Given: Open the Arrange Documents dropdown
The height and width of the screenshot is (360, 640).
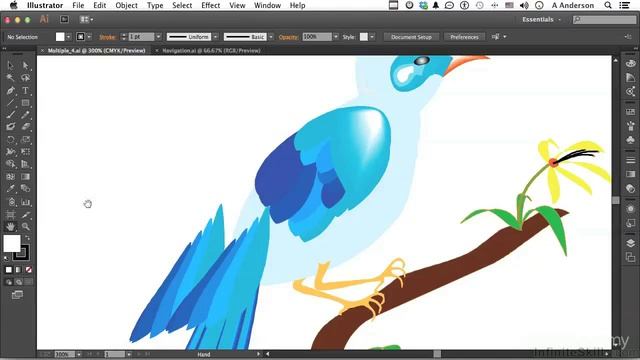Looking at the screenshot, I should pos(87,19).
